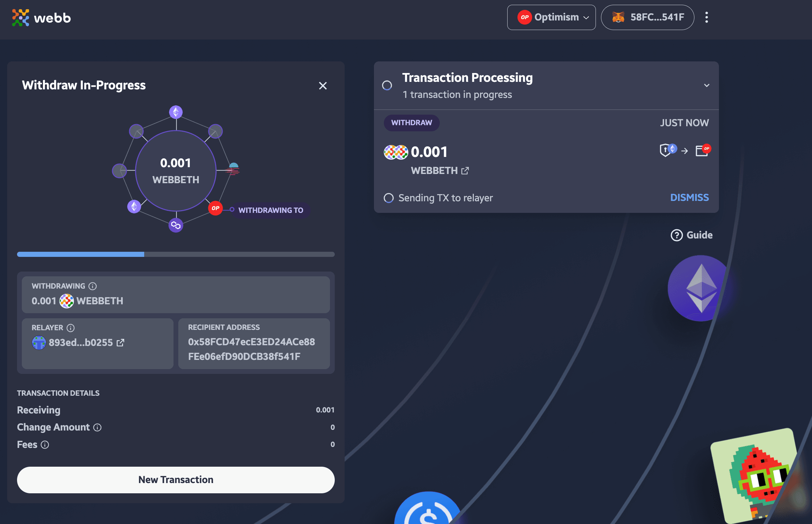The height and width of the screenshot is (524, 812).
Task: Click the WEBBETH external link expander
Action: (466, 171)
